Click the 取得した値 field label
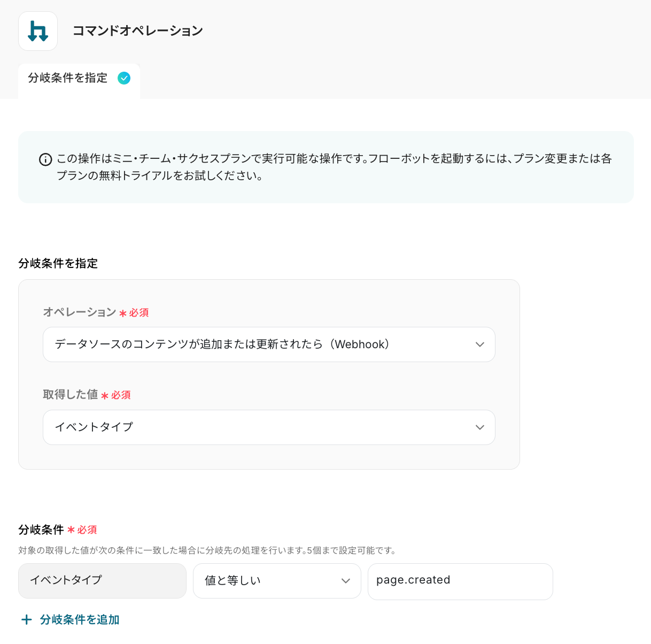The height and width of the screenshot is (644, 651). point(71,394)
